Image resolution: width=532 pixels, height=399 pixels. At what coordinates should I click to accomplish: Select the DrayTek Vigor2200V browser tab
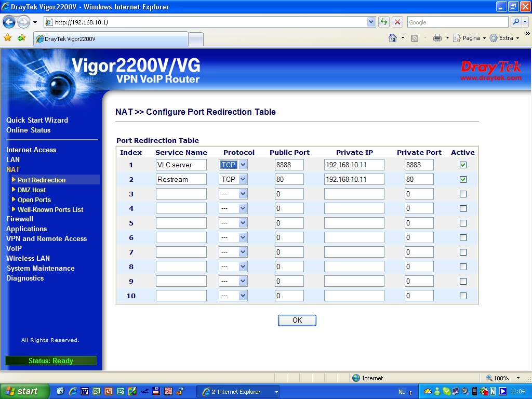[111, 39]
